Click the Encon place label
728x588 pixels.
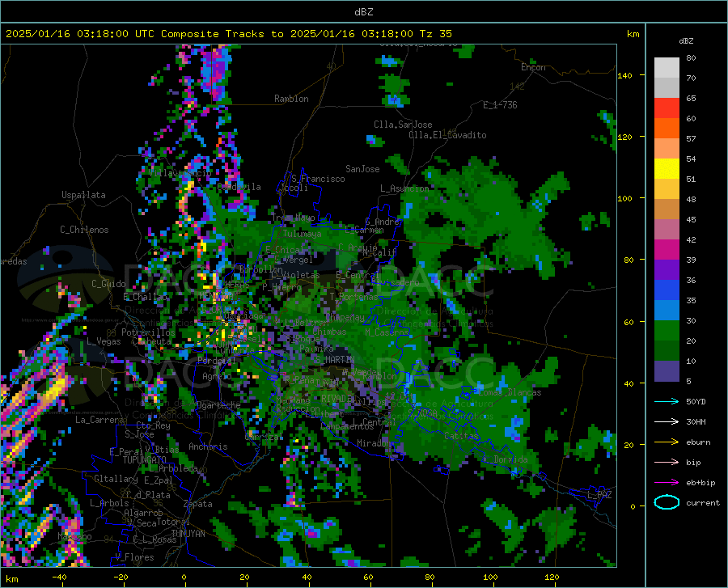tap(533, 67)
